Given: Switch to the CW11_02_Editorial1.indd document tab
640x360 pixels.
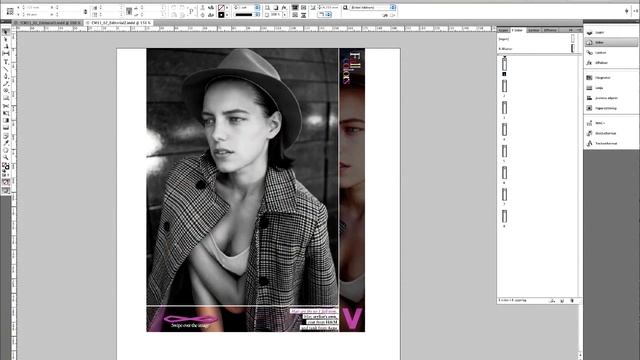Looking at the screenshot, I should pyautogui.click(x=48, y=23).
